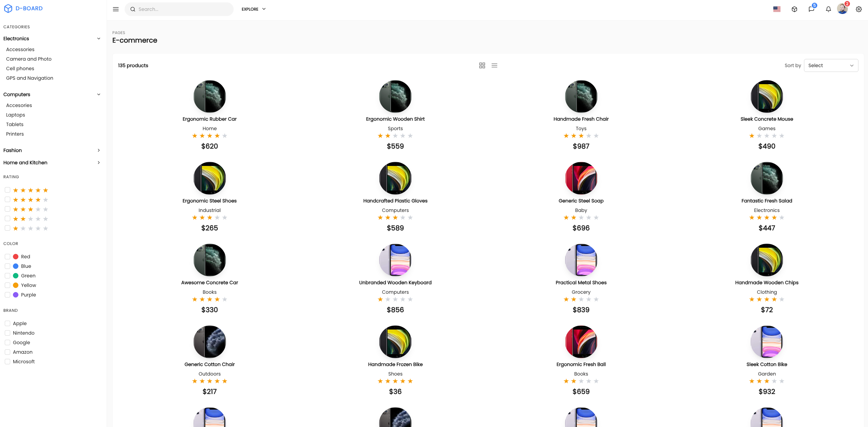Open Practical Metal Shoes product link
Image resolution: width=868 pixels, height=427 pixels.
[581, 283]
